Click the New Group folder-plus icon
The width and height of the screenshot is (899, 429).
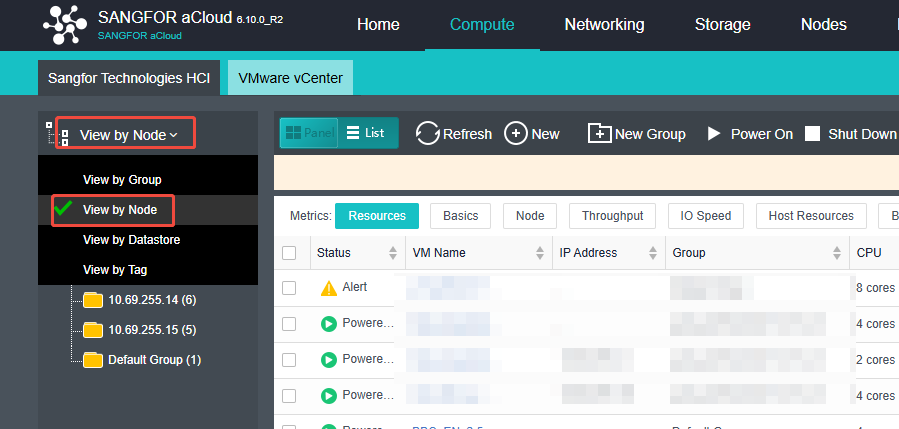tap(600, 134)
